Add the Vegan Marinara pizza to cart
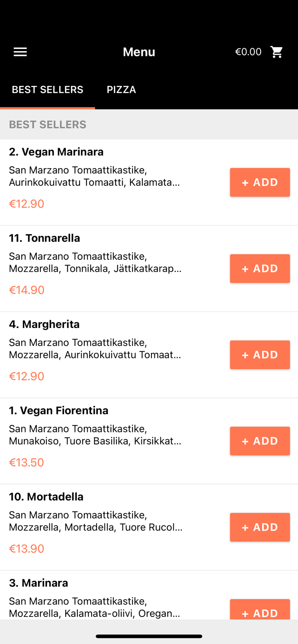This screenshot has width=298, height=644. tap(260, 182)
